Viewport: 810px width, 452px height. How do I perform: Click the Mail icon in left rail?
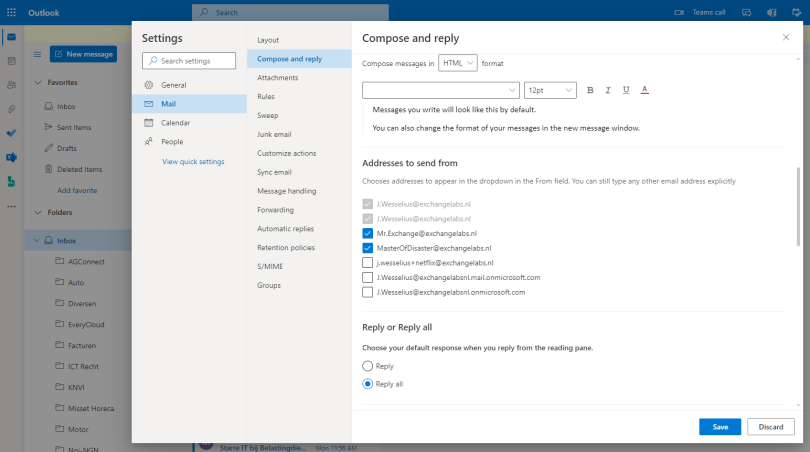click(x=11, y=37)
